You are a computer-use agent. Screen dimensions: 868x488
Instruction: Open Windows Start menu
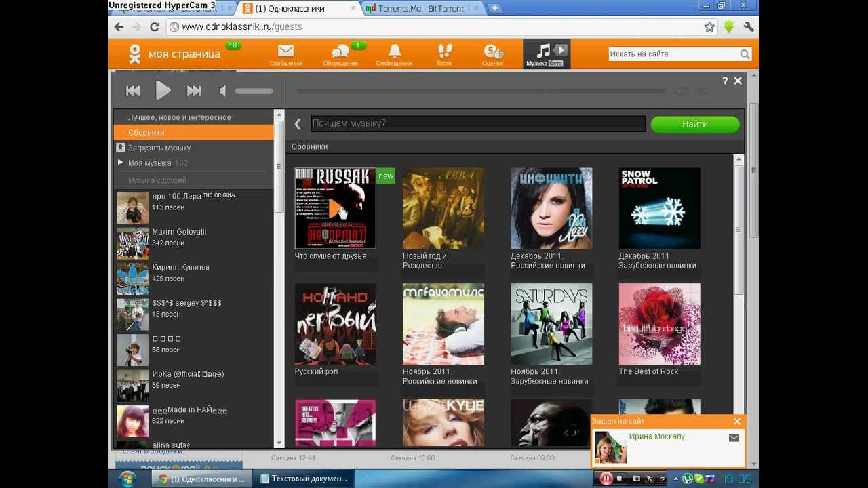[127, 479]
